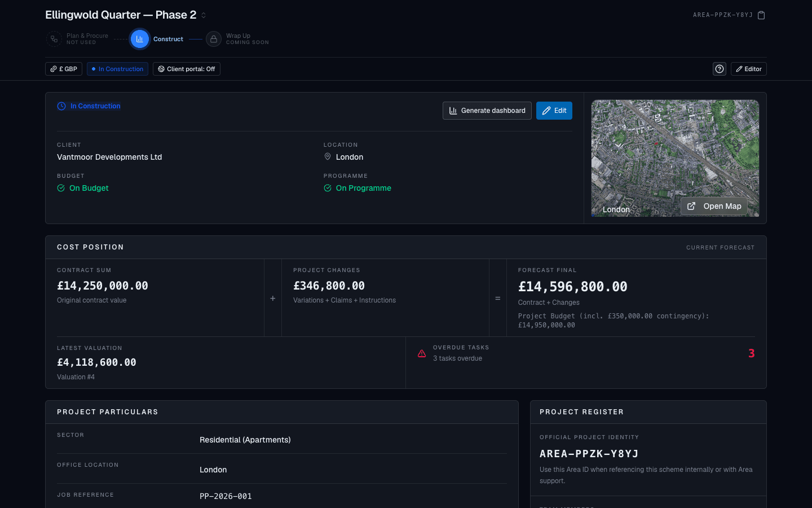Click the Residential (Apartments) sector value
The image size is (812, 508).
(x=245, y=440)
